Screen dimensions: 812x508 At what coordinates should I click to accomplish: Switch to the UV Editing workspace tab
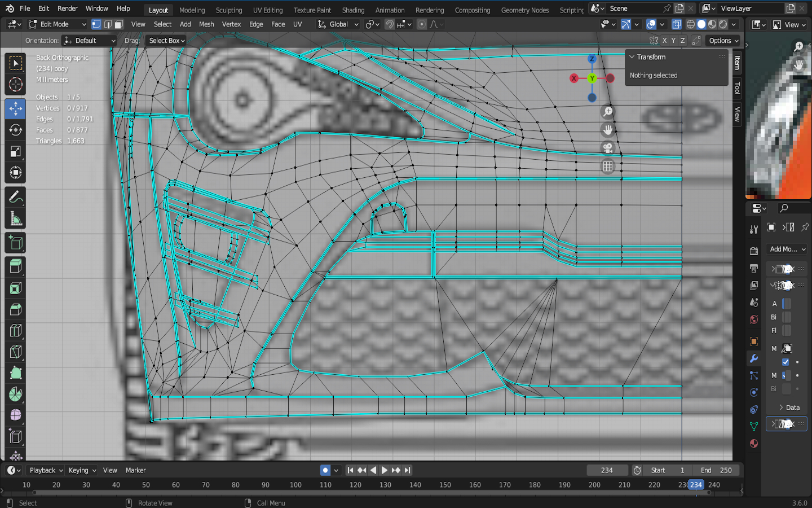pos(267,10)
